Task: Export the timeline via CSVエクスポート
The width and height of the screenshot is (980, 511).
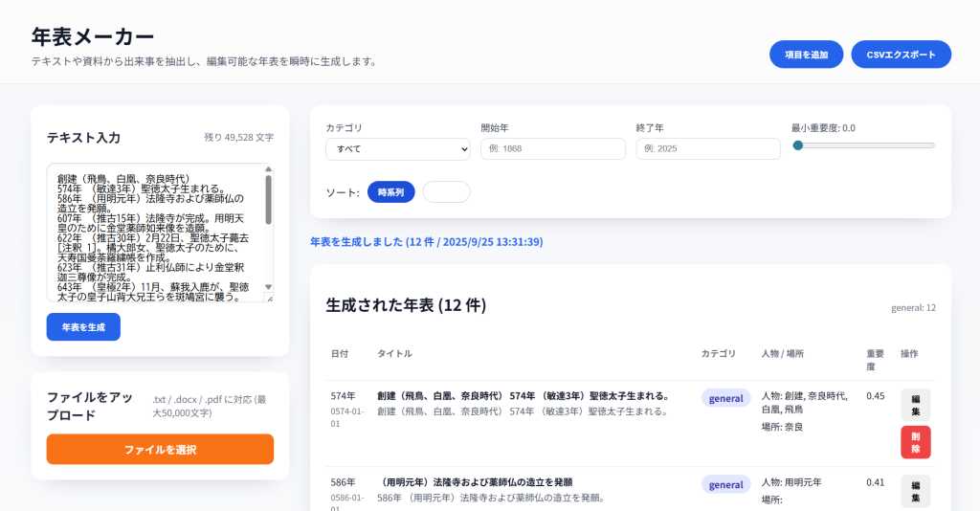Action: point(901,55)
